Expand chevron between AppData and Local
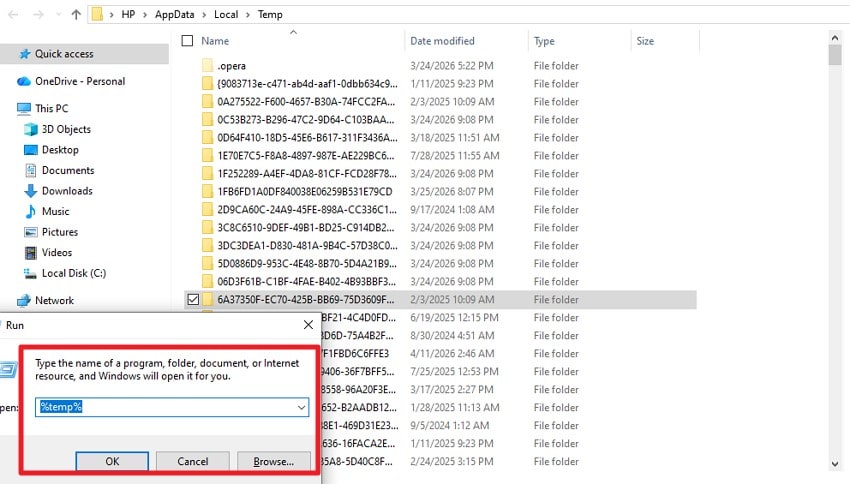 click(x=204, y=15)
